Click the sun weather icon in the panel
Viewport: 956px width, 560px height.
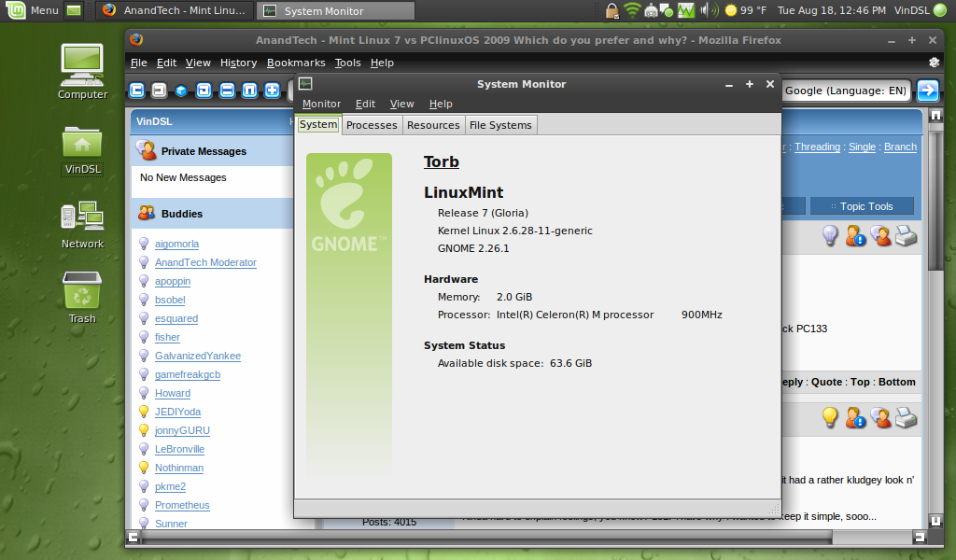[x=730, y=10]
